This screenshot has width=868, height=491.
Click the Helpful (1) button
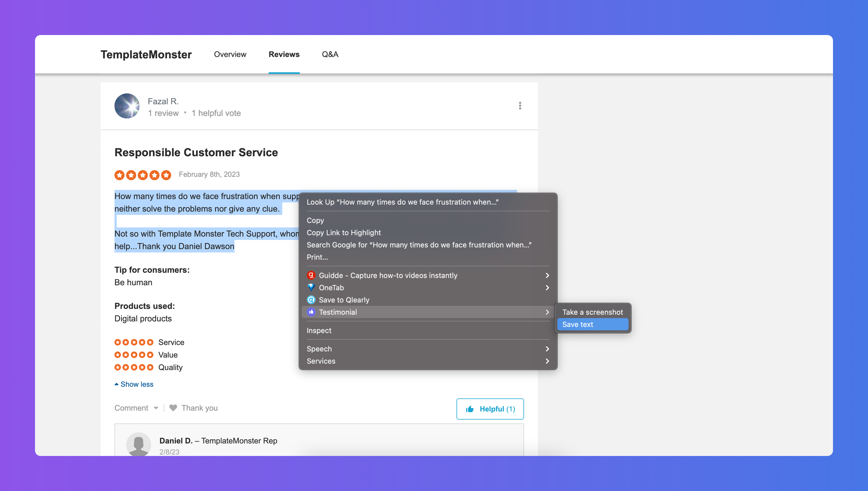[x=490, y=409]
